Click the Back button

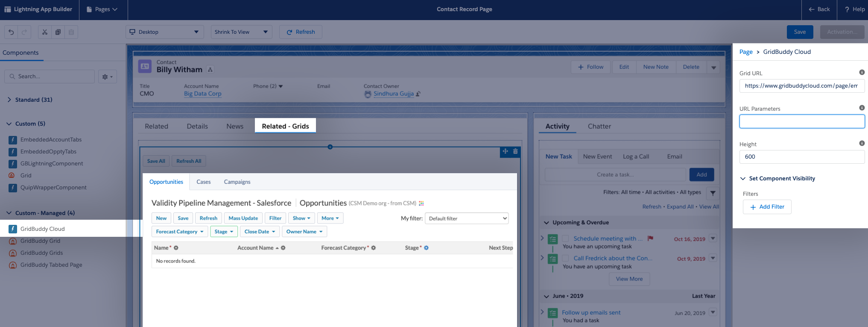coord(819,9)
